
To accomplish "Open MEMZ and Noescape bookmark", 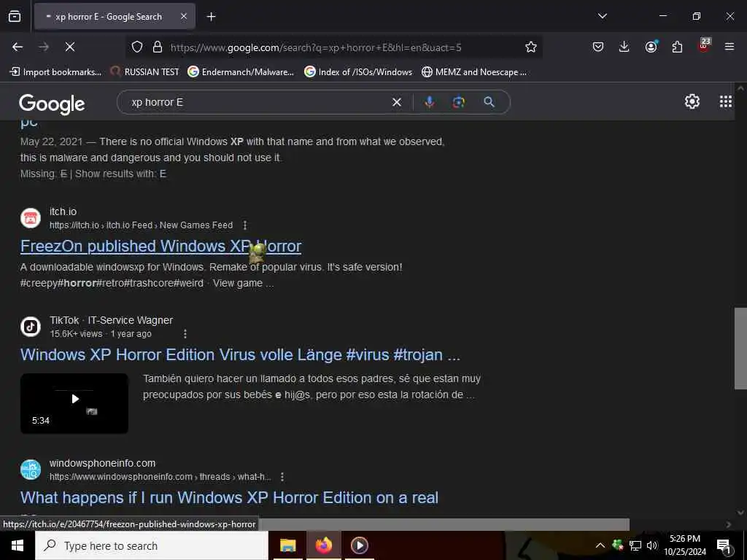I will click(474, 72).
